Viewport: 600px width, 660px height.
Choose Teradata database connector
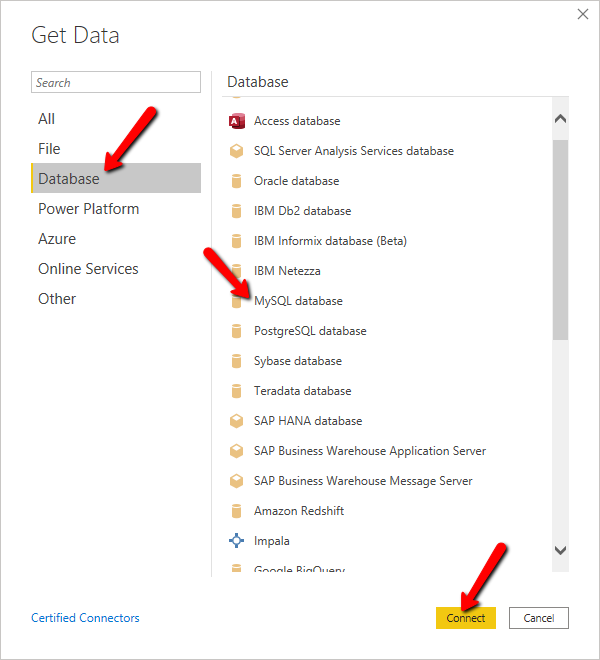[387, 391]
